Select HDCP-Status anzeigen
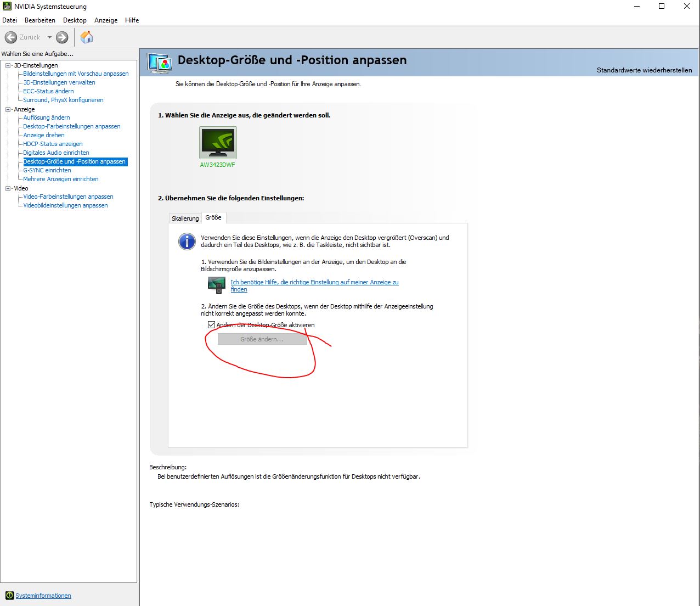This screenshot has width=700, height=606. [53, 144]
